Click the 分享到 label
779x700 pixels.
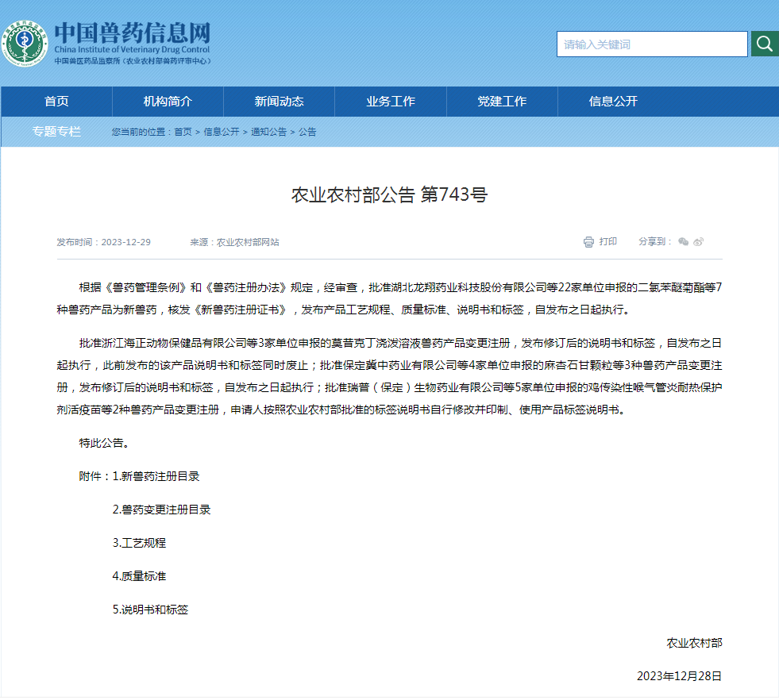[655, 242]
